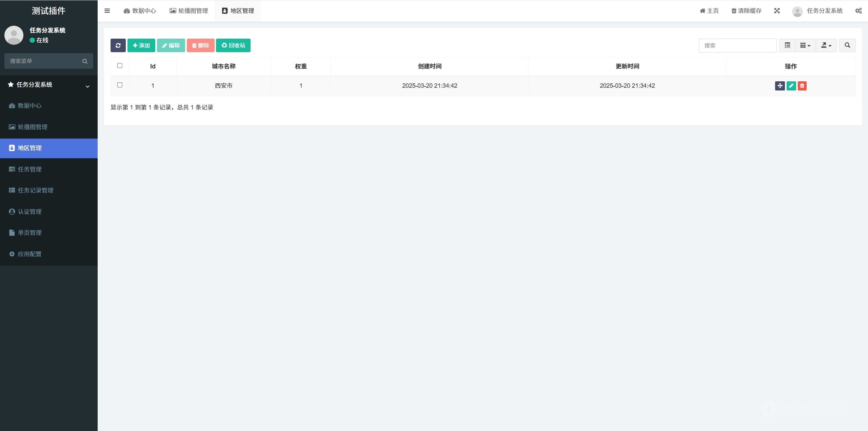868x431 pixels.
Task: Click the 清除缓存 clear cache link
Action: (x=746, y=11)
